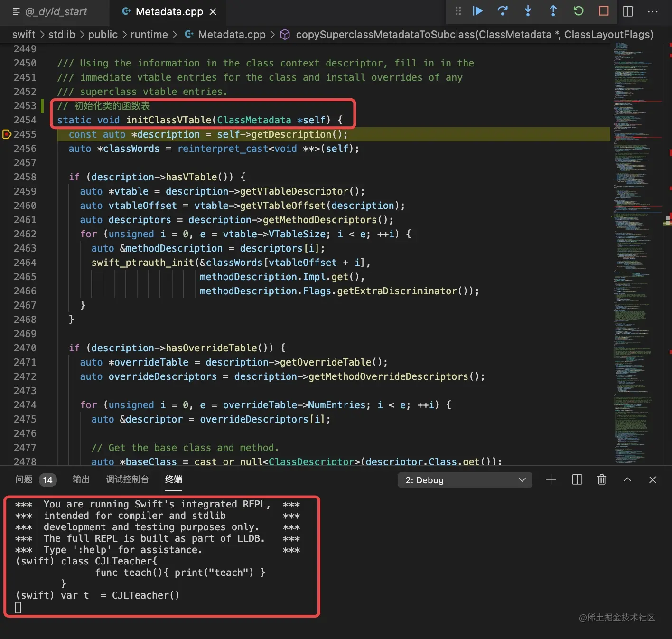Image resolution: width=672 pixels, height=639 pixels.
Task: Switch to the 调试控制台 panel tab
Action: pos(127,479)
